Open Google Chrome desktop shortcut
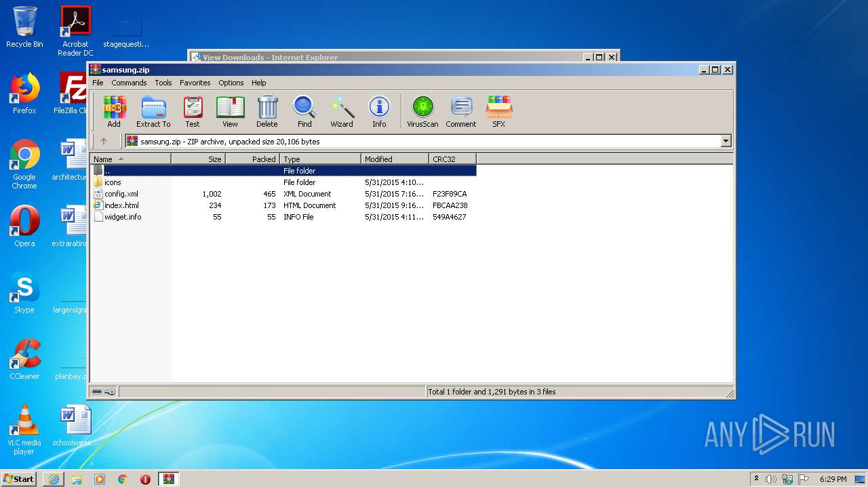Viewport: 868px width, 488px height. (x=24, y=164)
